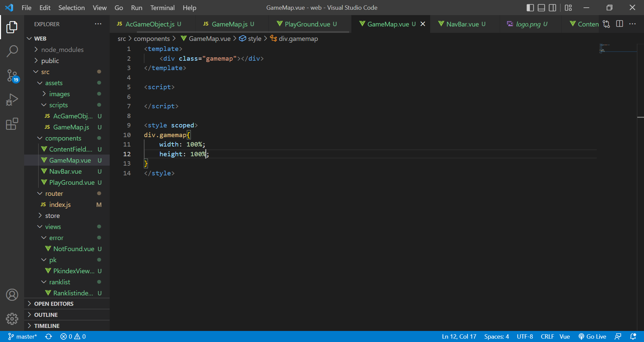The width and height of the screenshot is (644, 342).
Task: Open the Accounts icon
Action: (x=12, y=295)
